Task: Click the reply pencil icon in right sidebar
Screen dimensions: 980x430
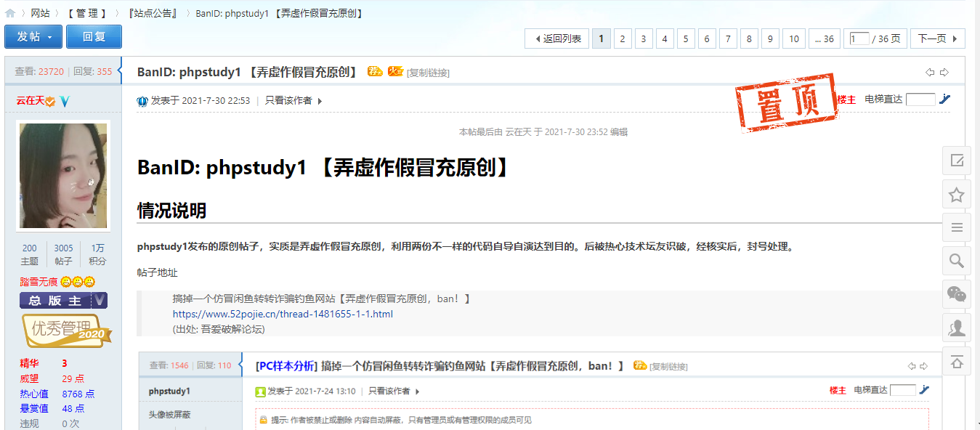Action: (957, 161)
